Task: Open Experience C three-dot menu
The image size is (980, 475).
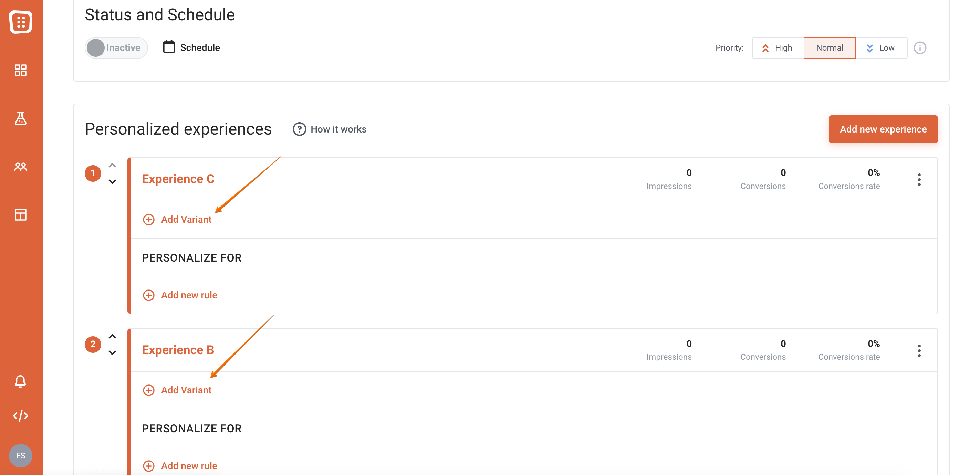Action: (x=919, y=180)
